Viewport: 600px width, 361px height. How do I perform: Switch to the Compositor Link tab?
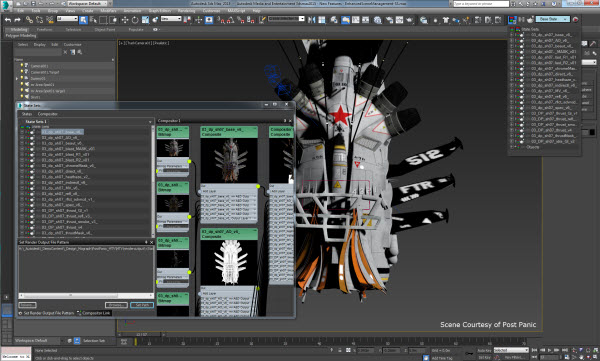click(x=94, y=313)
